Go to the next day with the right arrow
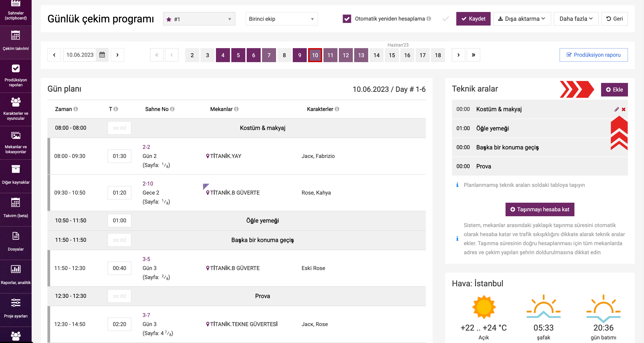Image resolution: width=644 pixels, height=343 pixels. 117,55
